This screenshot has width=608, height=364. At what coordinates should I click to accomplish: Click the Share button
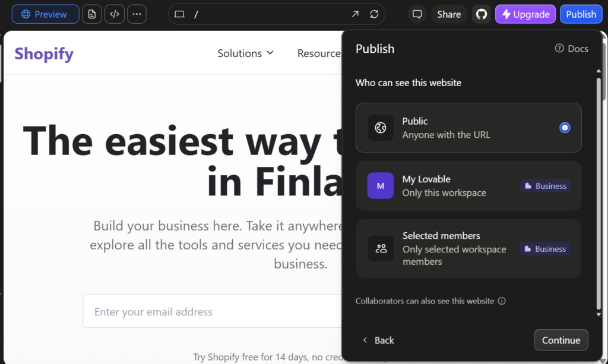pos(449,14)
